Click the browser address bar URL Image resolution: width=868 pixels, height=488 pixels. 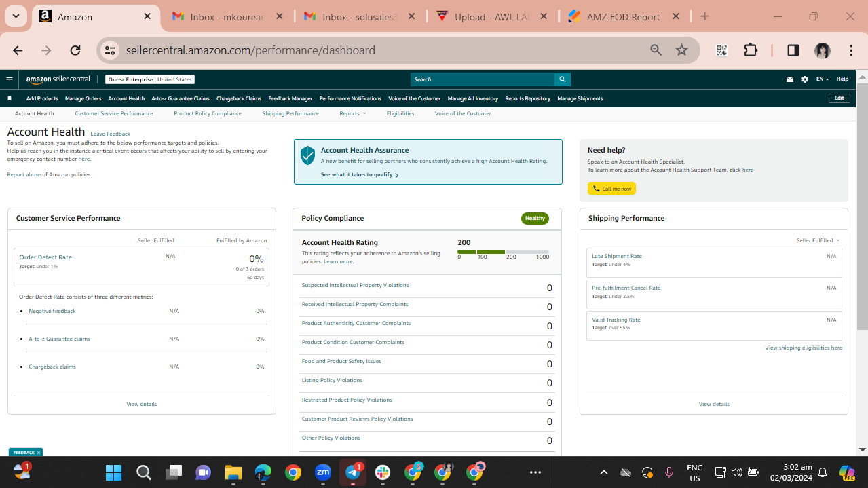tap(250, 50)
